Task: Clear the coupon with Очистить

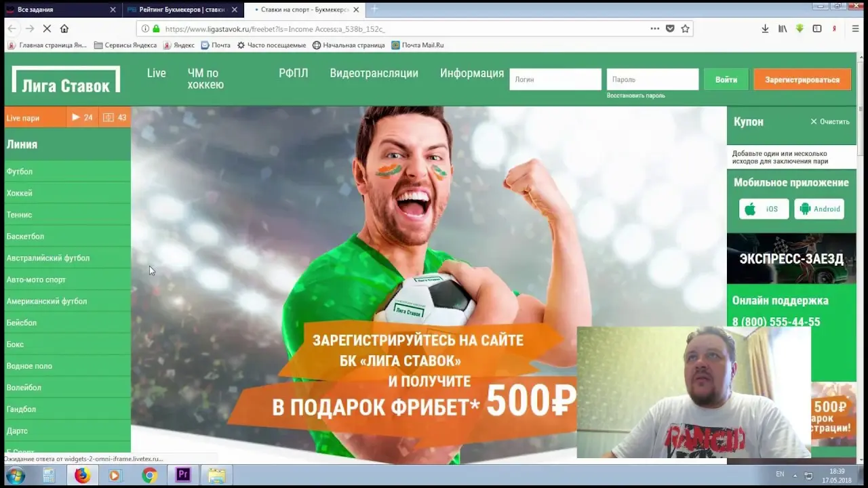Action: point(830,122)
